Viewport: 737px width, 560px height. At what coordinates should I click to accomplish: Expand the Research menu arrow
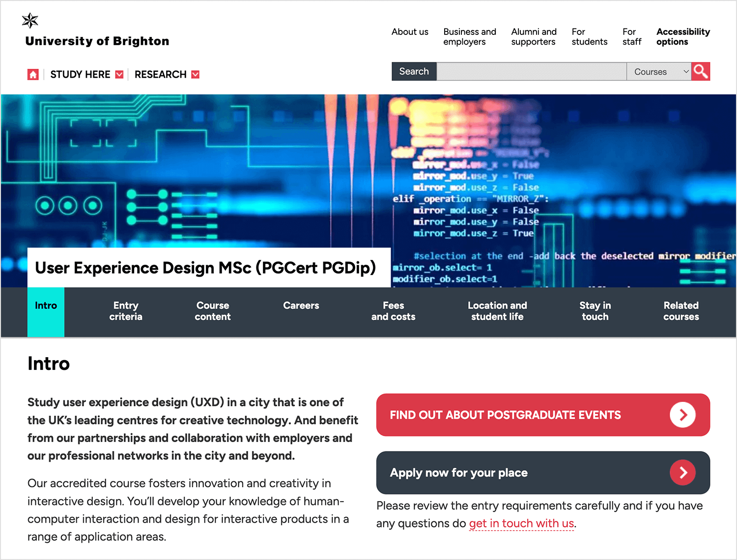(196, 75)
